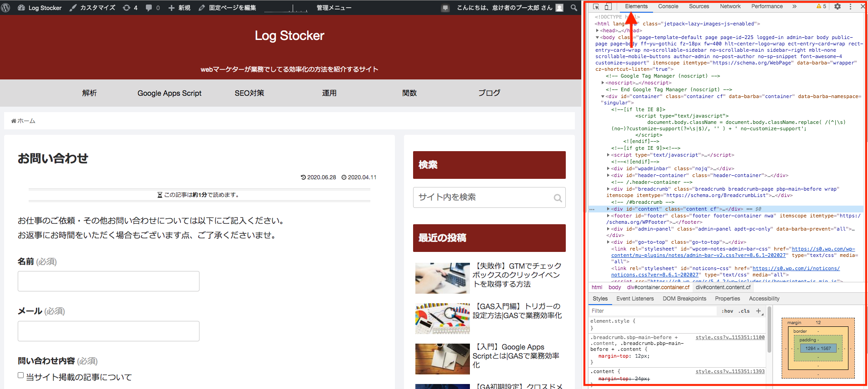The image size is (868, 389).
Task: Collapse the body element node
Action: [x=598, y=37]
